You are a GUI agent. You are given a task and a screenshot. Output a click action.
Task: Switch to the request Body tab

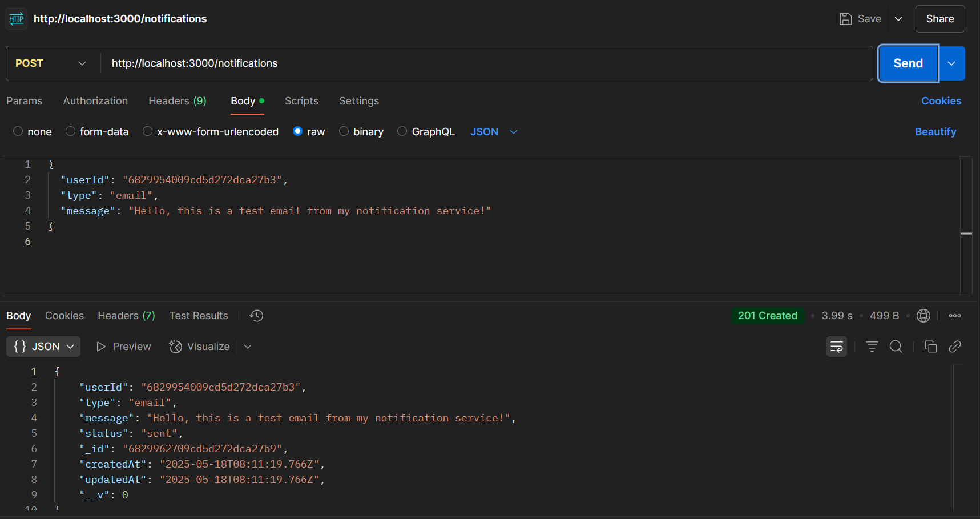coord(247,101)
